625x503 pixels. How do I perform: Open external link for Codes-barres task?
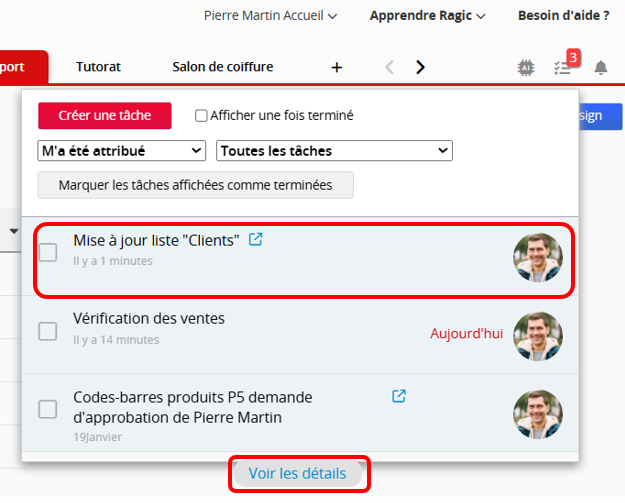point(399,397)
